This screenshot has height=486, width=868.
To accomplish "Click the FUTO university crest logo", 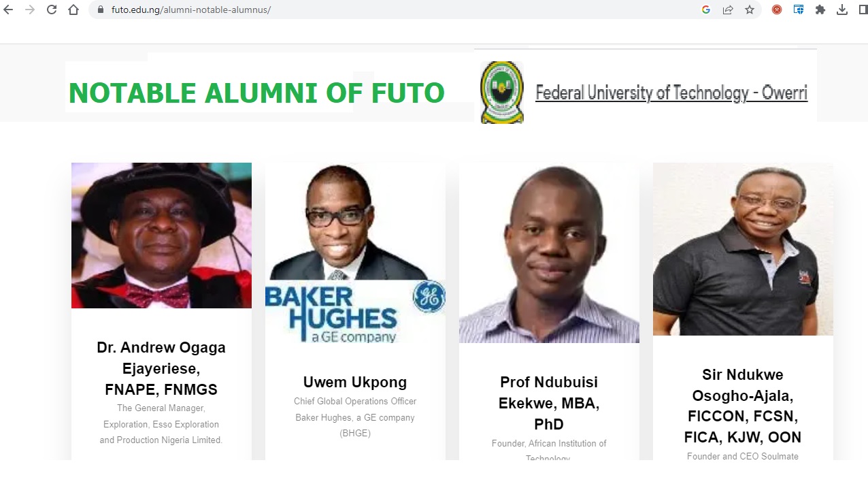I will [x=502, y=93].
